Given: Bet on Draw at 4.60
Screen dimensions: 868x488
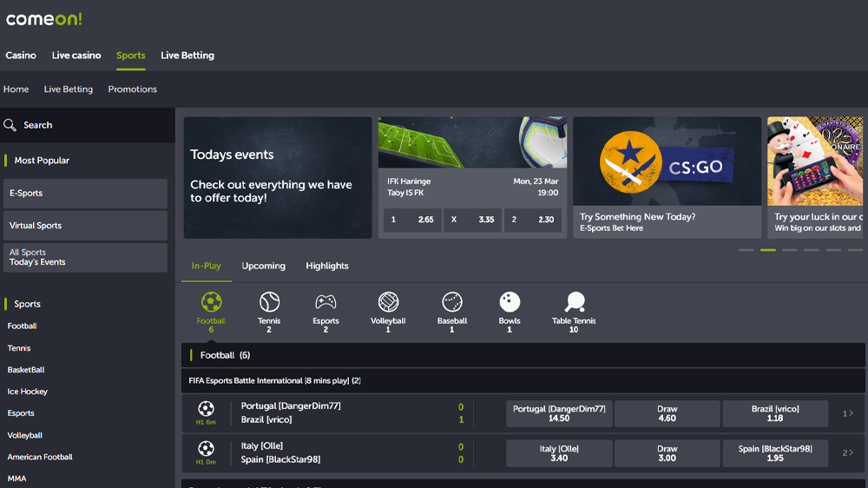Looking at the screenshot, I should pos(667,414).
